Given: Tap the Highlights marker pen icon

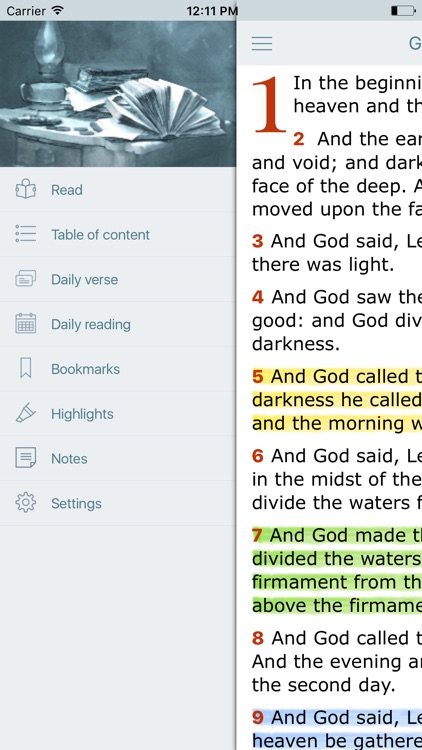Looking at the screenshot, I should point(25,413).
